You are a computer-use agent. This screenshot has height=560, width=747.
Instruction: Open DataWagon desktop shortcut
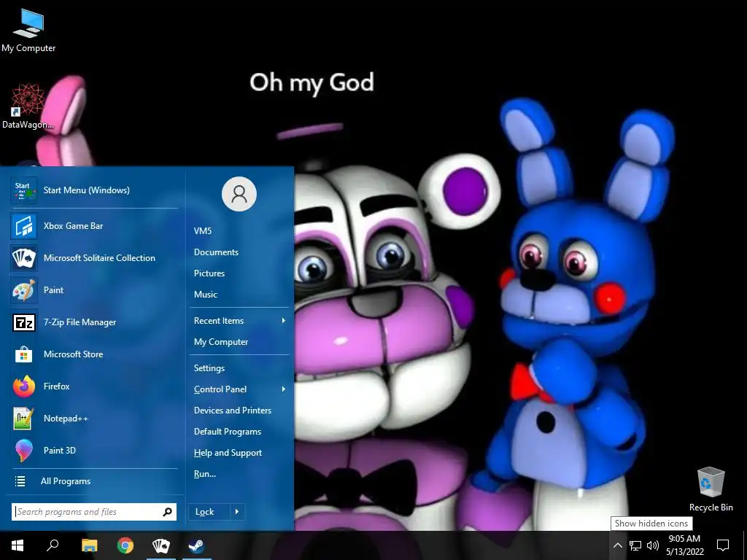point(28,106)
